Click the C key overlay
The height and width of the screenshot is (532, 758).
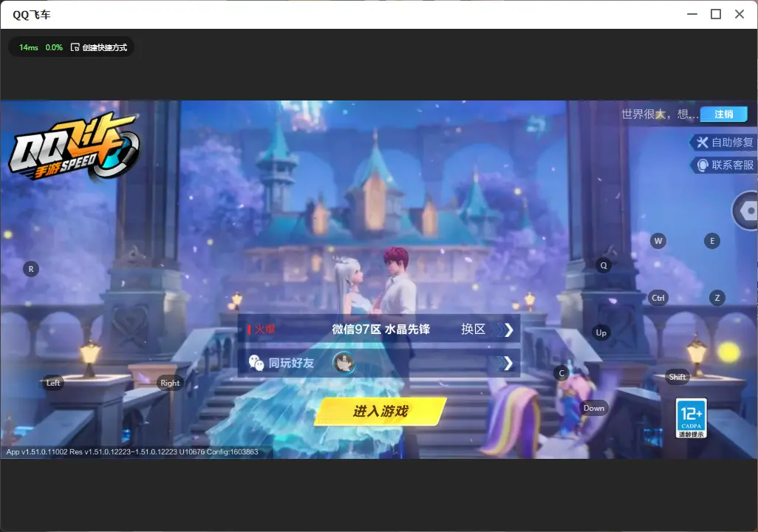click(561, 373)
